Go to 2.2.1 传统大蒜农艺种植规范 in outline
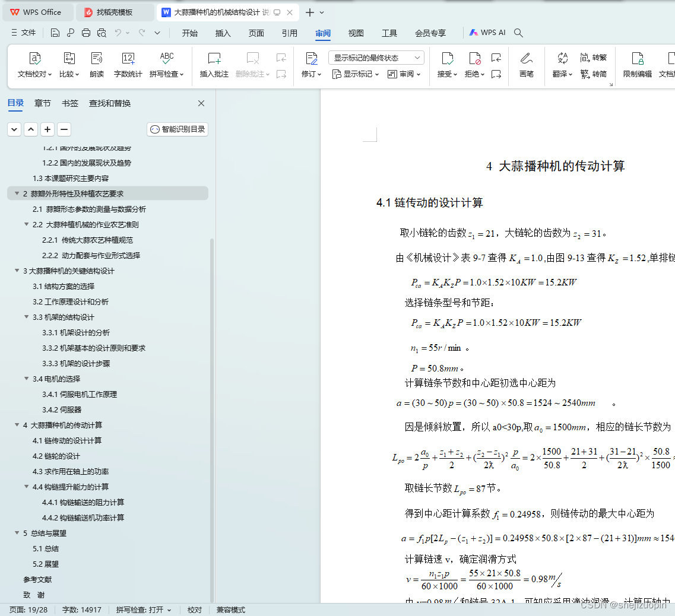This screenshot has height=616, width=675. click(87, 240)
